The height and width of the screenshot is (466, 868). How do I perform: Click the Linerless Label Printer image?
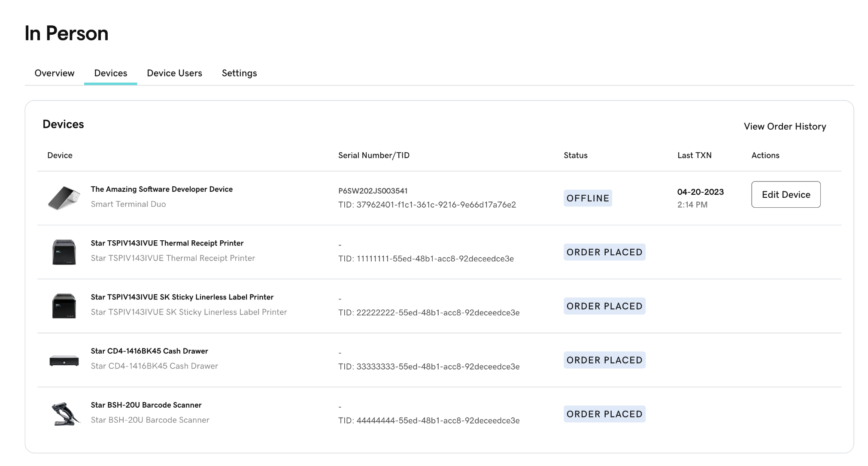pyautogui.click(x=64, y=306)
